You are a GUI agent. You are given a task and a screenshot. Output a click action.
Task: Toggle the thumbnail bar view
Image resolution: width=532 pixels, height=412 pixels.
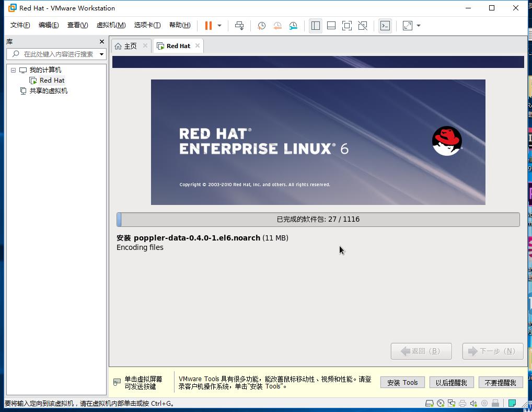(x=331, y=26)
